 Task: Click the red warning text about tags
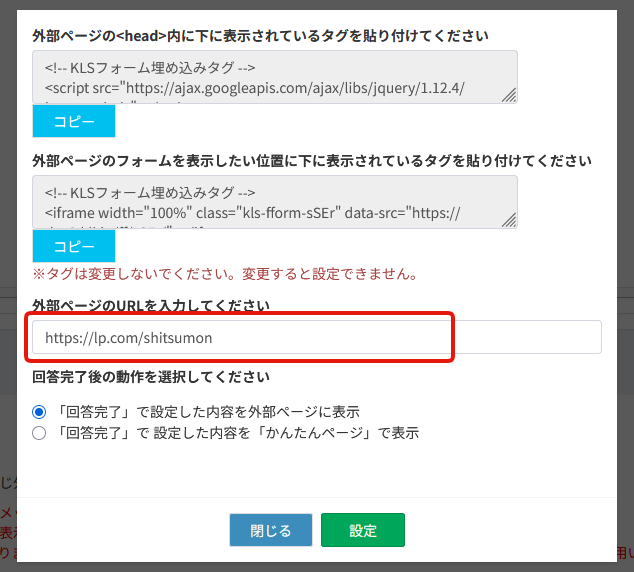click(x=225, y=274)
